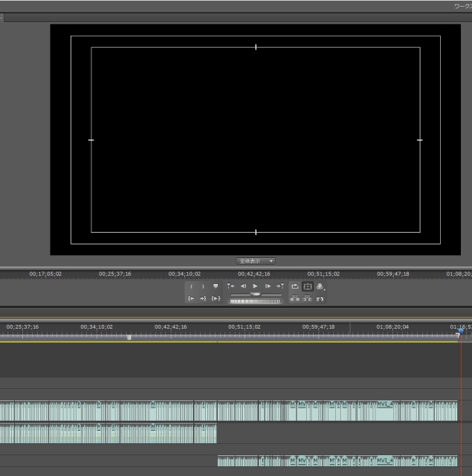The width and height of the screenshot is (472, 476).
Task: Click the Extract button
Action: (307, 299)
